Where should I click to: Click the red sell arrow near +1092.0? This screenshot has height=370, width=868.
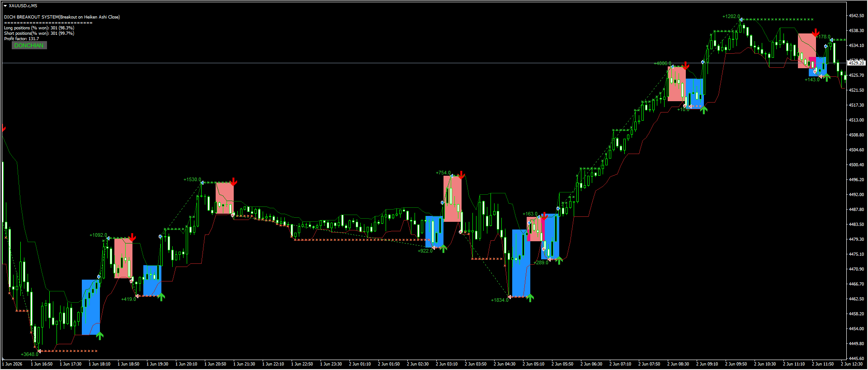[x=132, y=238]
